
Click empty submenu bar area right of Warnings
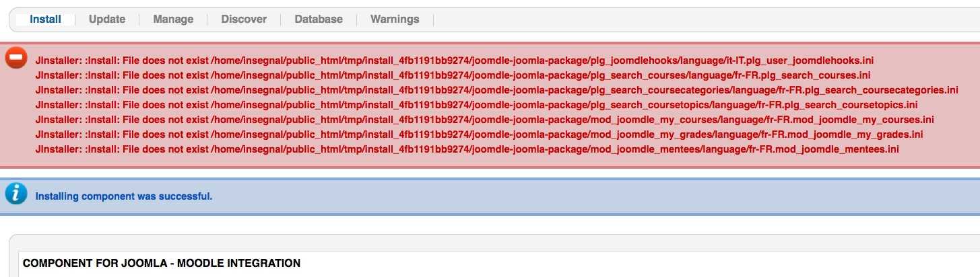(x=674, y=19)
